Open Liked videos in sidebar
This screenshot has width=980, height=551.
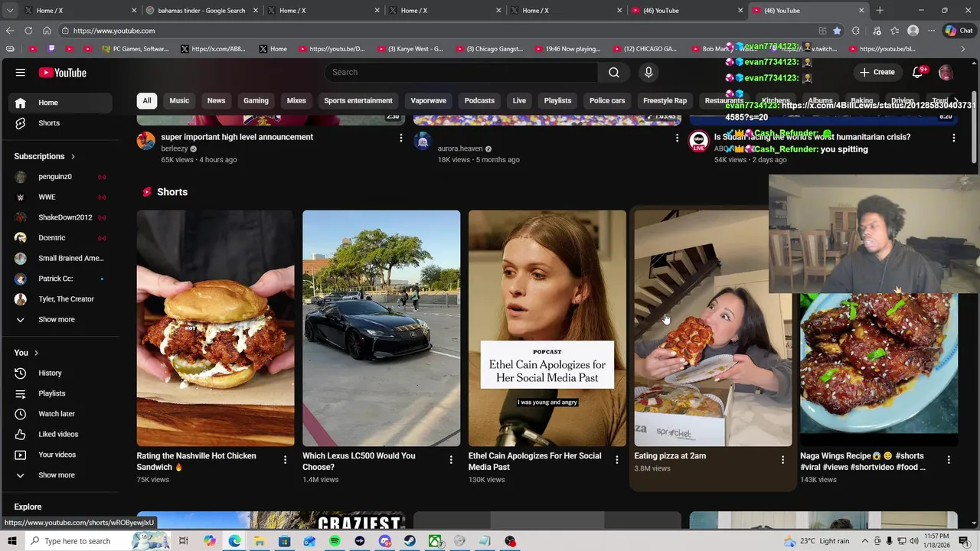coord(61,434)
